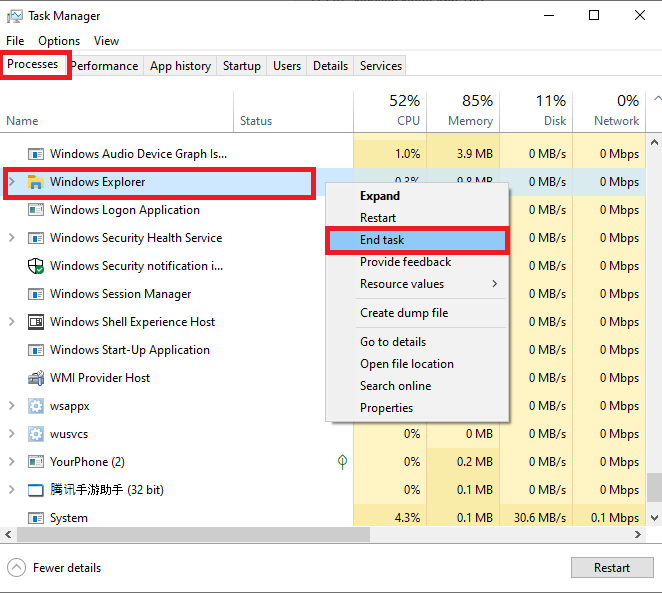The image size is (662, 593).
Task: Click the Windows Security notification shield icon
Action: coord(35,266)
